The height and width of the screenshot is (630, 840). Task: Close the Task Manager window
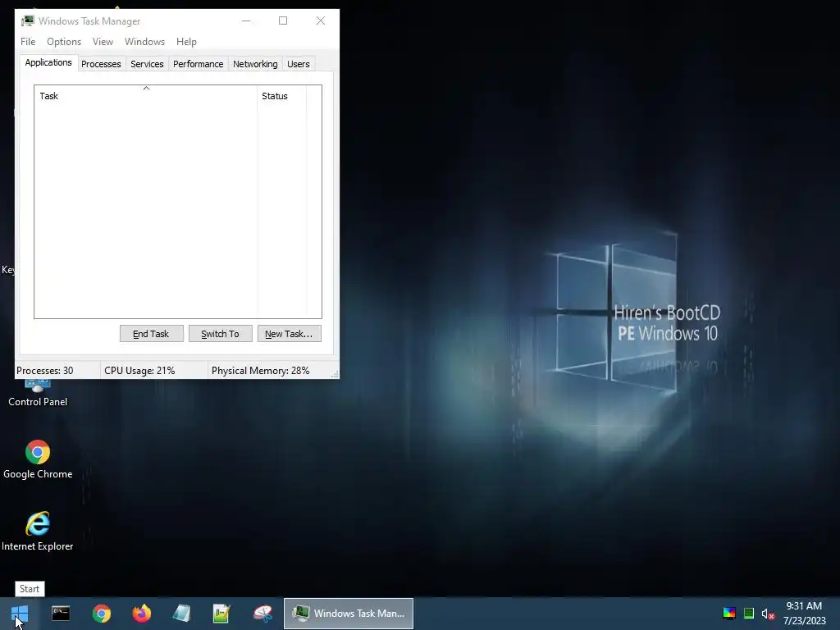[321, 21]
